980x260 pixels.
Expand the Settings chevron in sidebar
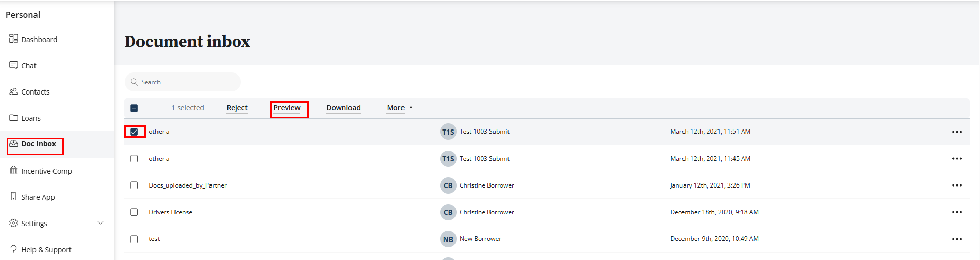pyautogui.click(x=101, y=223)
